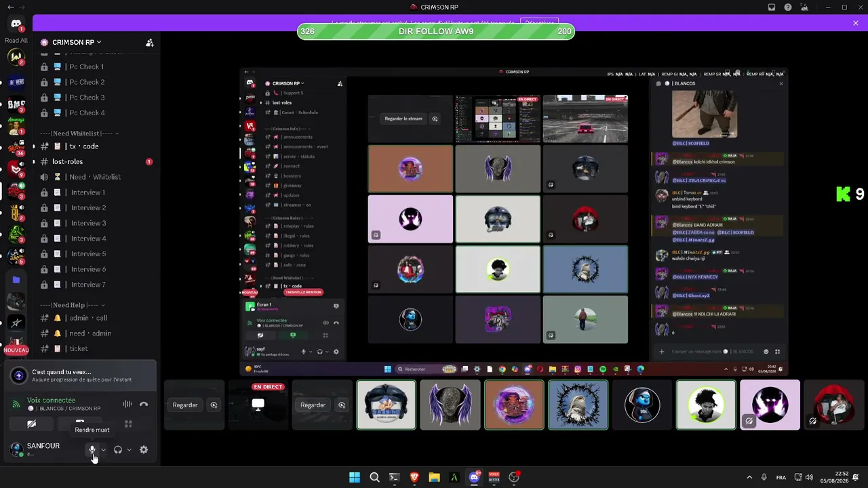868x488 pixels.
Task: Toggle screen share button in voice panel
Action: (80, 424)
